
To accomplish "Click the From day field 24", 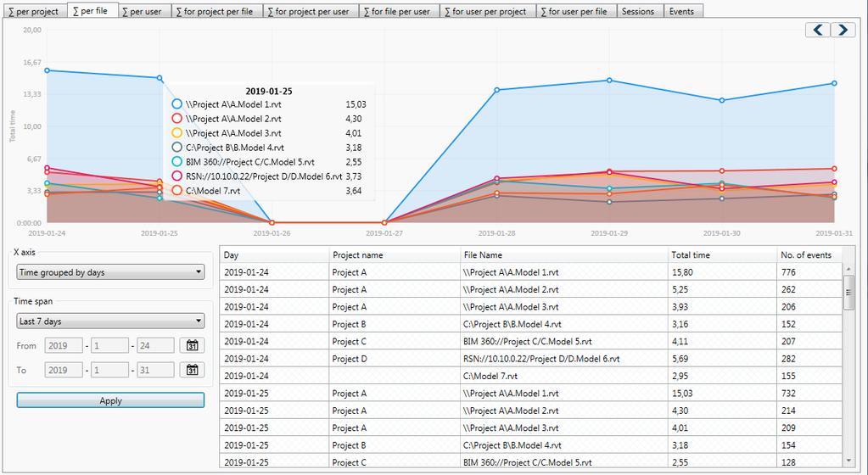I will (155, 345).
